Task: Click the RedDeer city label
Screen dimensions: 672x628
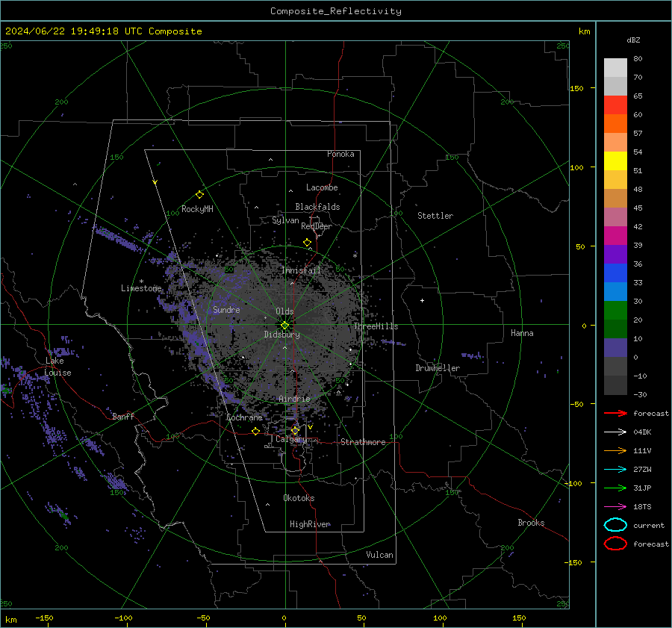Action: coord(317,226)
